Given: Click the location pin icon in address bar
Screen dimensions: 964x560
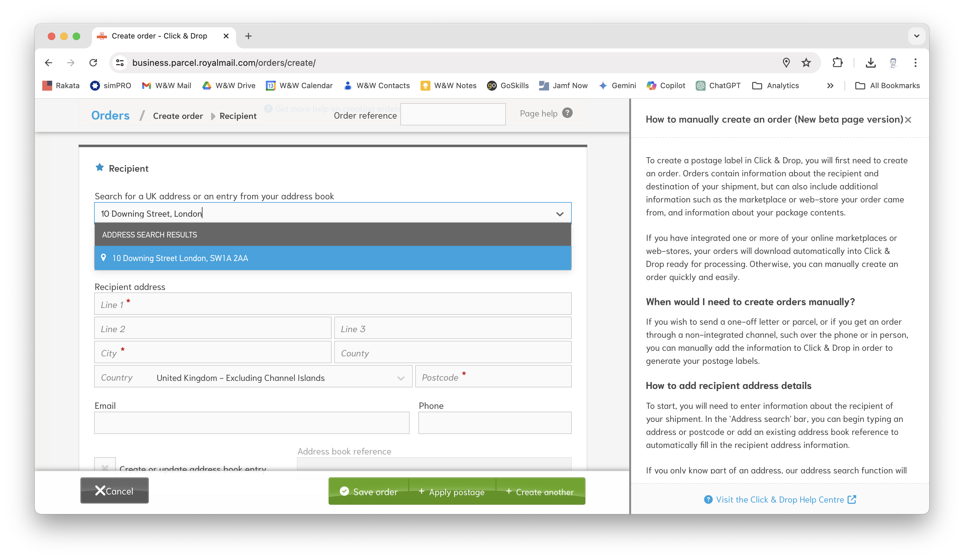Looking at the screenshot, I should pyautogui.click(x=786, y=63).
